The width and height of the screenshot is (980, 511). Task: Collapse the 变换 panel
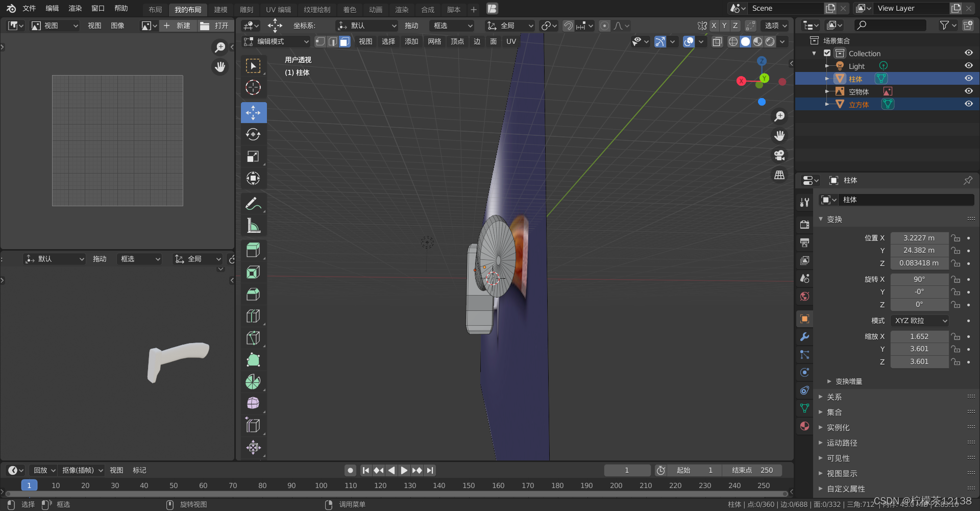click(834, 219)
